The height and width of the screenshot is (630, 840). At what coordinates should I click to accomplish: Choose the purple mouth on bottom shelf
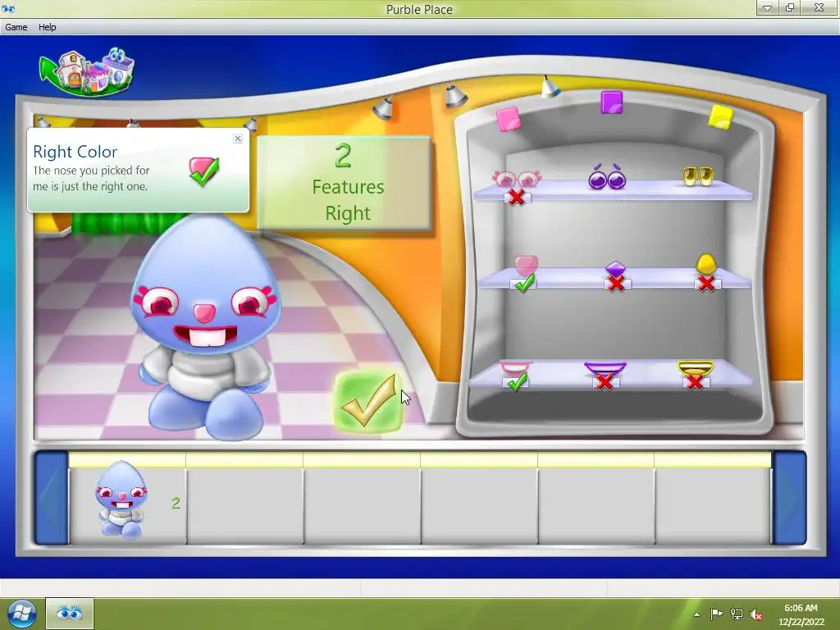pos(605,368)
